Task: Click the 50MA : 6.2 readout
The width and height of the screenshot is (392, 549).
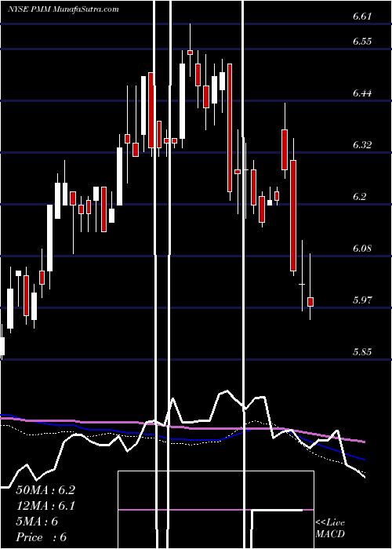Action: pos(45,490)
